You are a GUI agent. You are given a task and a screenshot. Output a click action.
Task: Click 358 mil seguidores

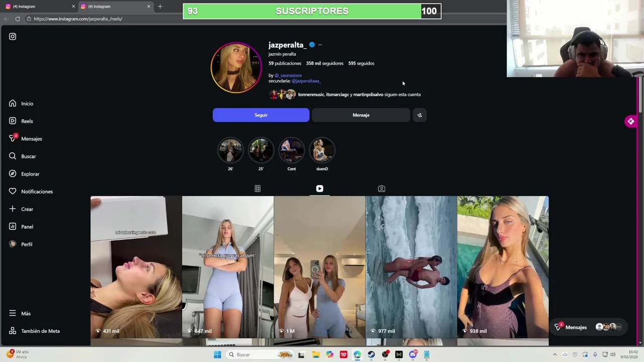point(325,63)
